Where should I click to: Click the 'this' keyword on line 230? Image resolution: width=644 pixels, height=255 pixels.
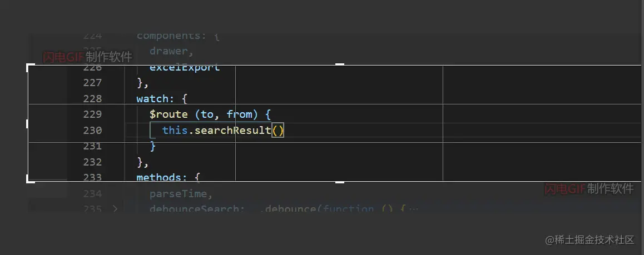click(x=175, y=131)
